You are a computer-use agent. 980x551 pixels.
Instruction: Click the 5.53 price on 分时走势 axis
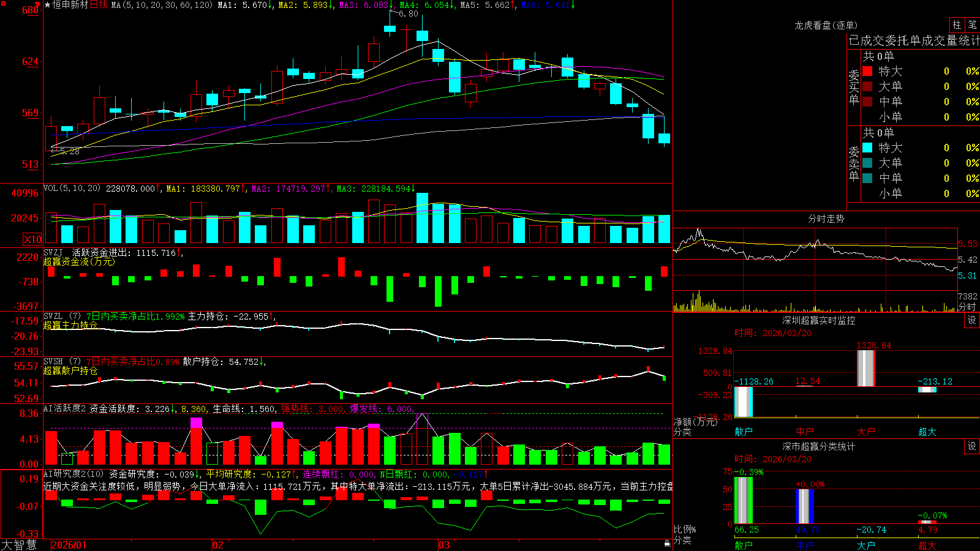(x=968, y=244)
